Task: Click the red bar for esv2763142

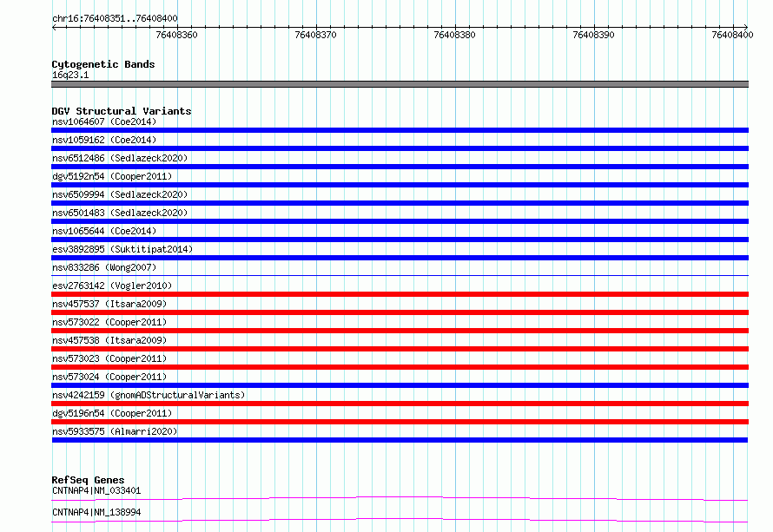Action: click(x=400, y=294)
